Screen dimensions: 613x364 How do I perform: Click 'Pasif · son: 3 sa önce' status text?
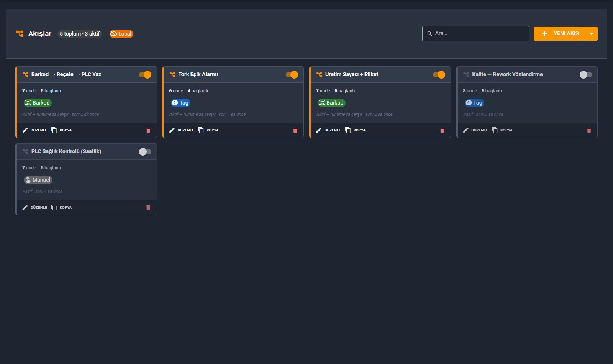[x=483, y=115]
